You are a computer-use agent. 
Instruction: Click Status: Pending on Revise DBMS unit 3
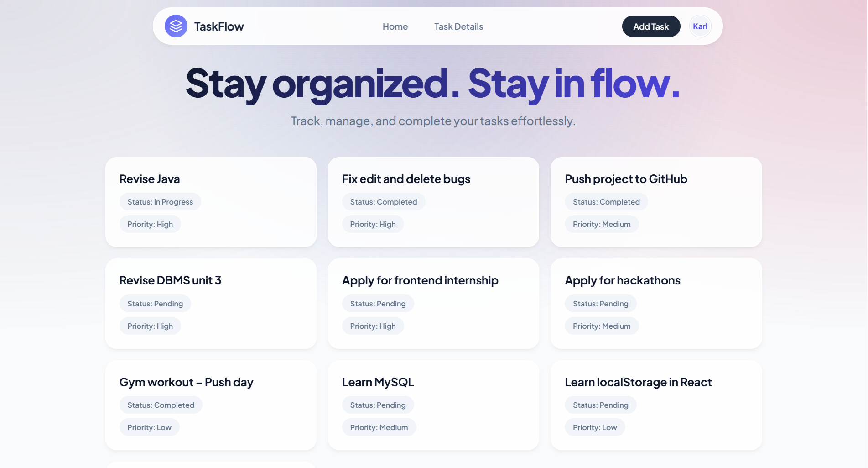(155, 304)
